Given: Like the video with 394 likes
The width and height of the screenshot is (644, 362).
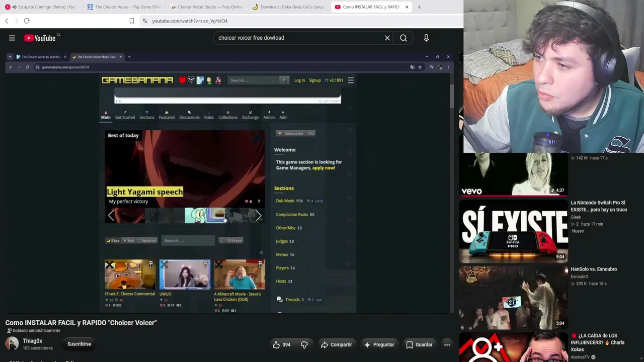Looking at the screenshot, I should coord(282,344).
